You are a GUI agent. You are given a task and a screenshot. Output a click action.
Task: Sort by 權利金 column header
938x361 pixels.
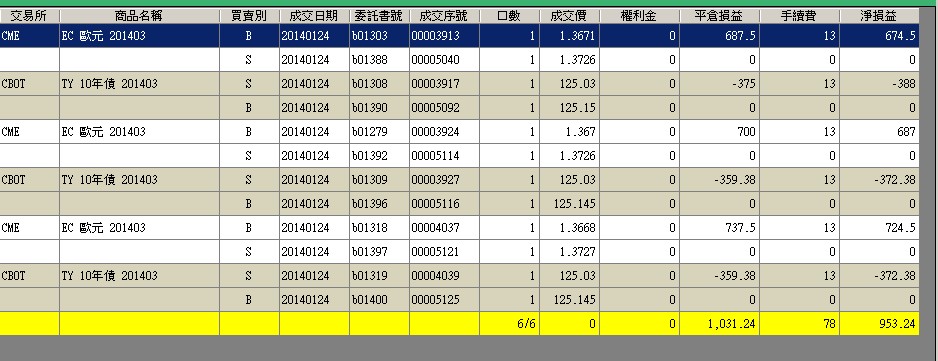click(639, 16)
